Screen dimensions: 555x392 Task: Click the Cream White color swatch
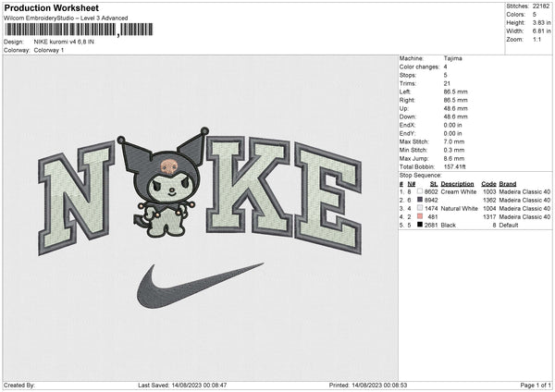(x=420, y=191)
